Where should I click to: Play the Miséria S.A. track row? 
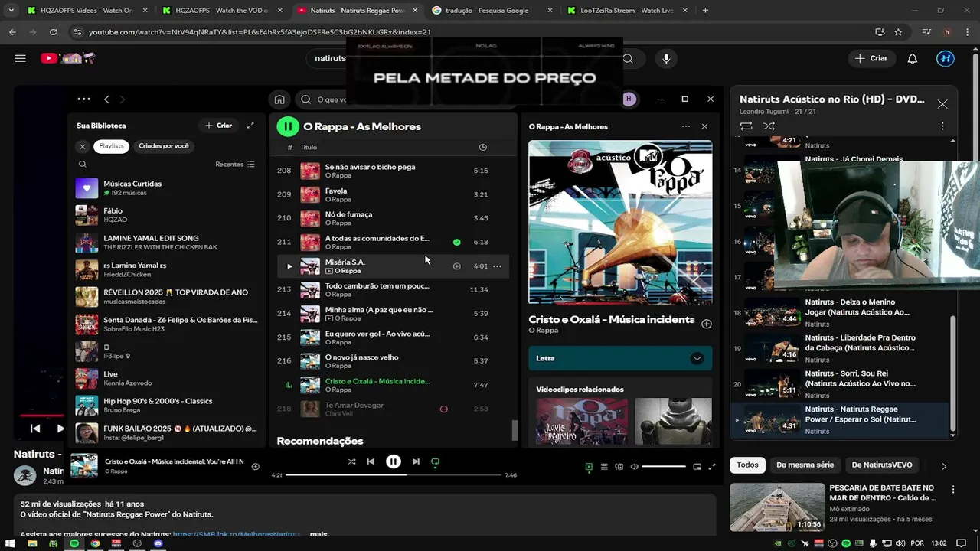(289, 266)
